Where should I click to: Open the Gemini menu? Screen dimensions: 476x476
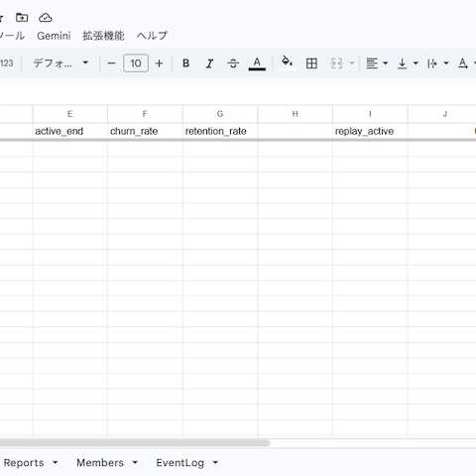[54, 36]
